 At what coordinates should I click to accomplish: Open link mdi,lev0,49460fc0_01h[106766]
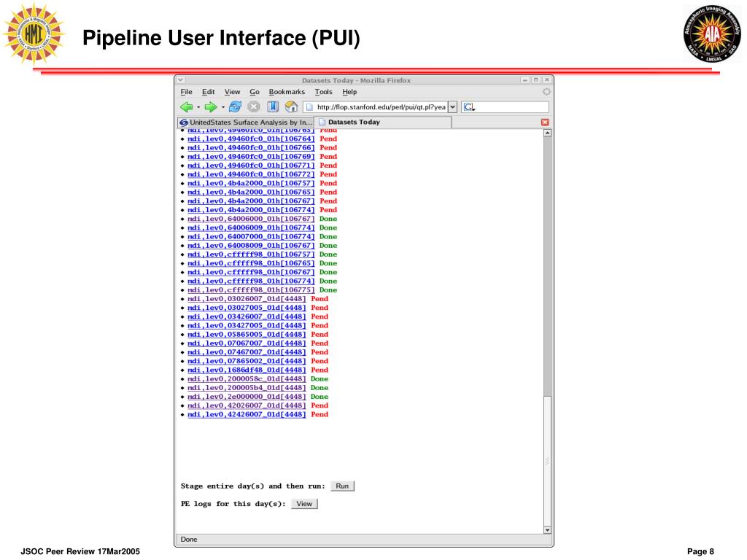[251, 147]
